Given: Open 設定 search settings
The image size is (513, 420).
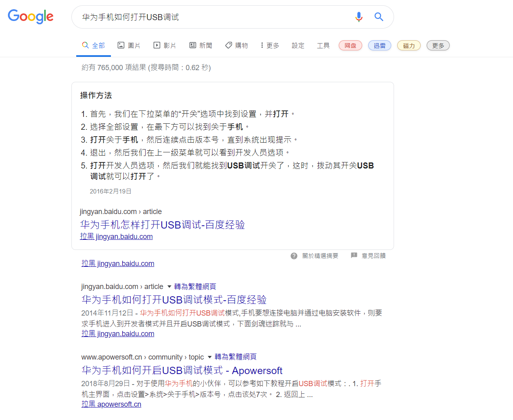Looking at the screenshot, I should pyautogui.click(x=298, y=46).
